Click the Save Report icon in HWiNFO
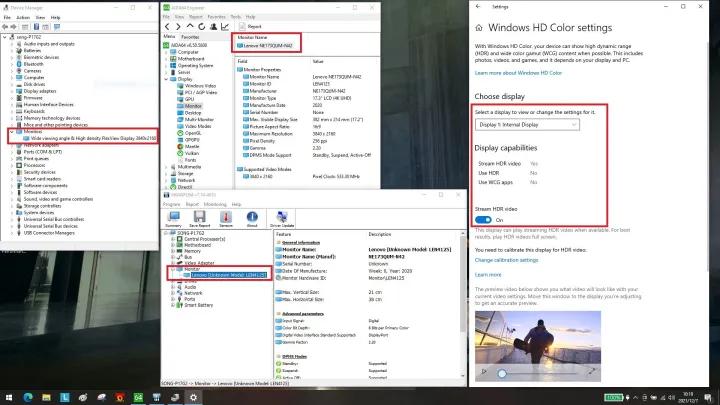720x405 pixels. pos(199,217)
